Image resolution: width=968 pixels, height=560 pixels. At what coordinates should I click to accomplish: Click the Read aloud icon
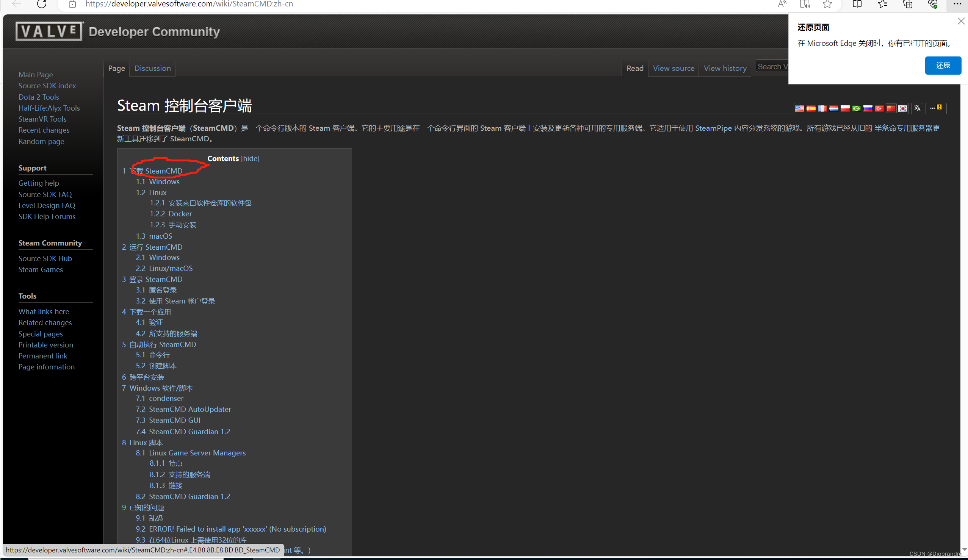tap(782, 4)
